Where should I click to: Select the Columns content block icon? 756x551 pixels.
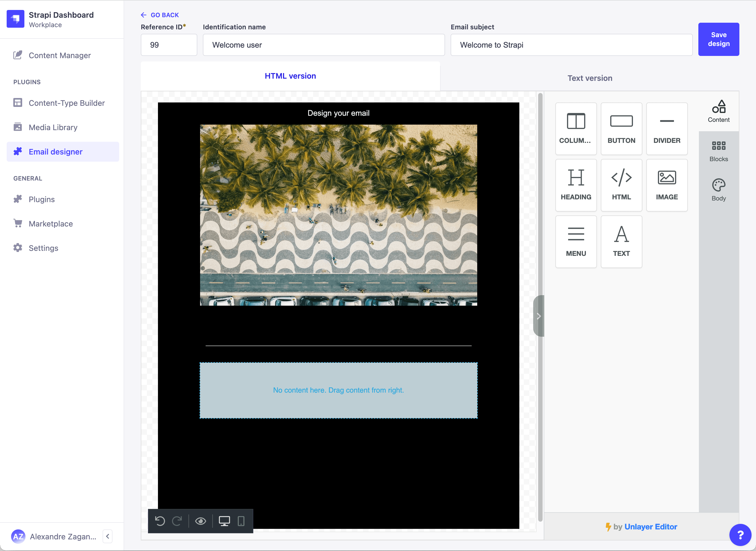pos(576,128)
